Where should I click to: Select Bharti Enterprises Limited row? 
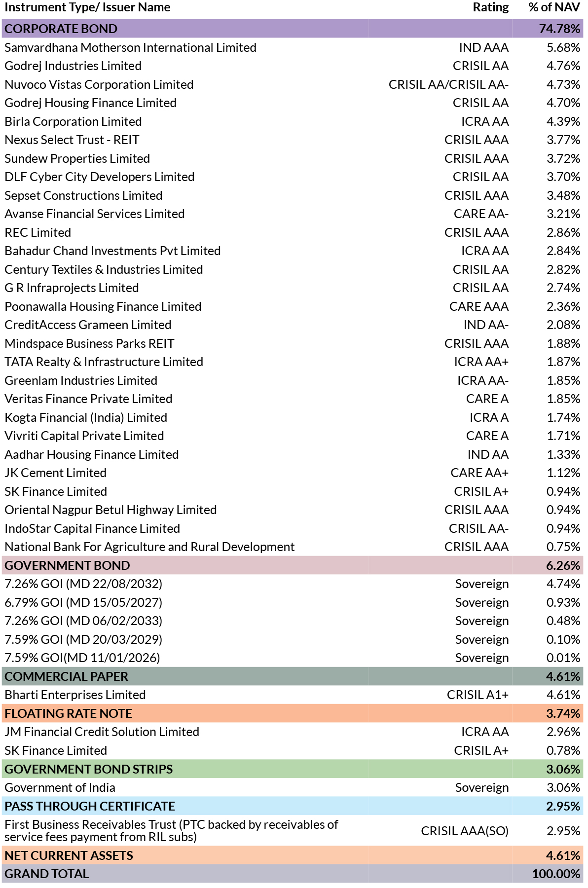pyautogui.click(x=75, y=695)
